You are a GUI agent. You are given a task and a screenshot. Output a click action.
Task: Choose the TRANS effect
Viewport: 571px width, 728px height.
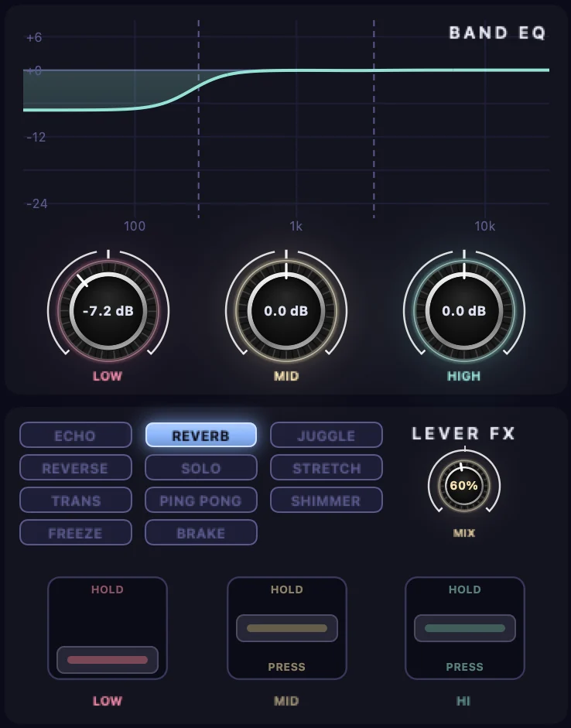coord(76,500)
